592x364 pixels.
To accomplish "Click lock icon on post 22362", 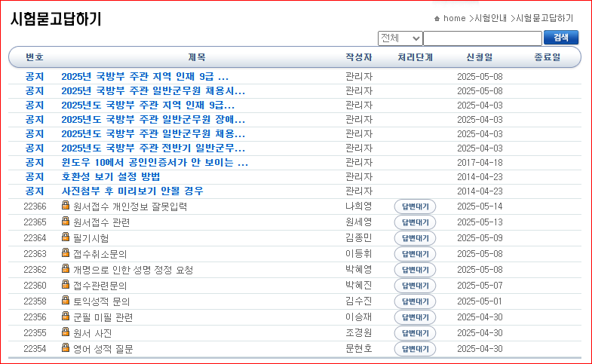I will (x=66, y=268).
